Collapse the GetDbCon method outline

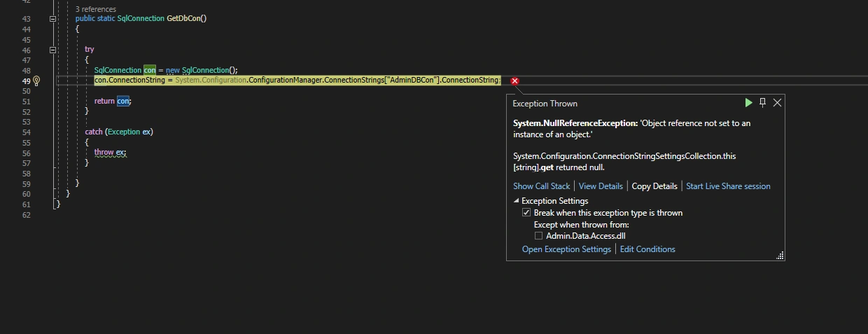[x=52, y=19]
